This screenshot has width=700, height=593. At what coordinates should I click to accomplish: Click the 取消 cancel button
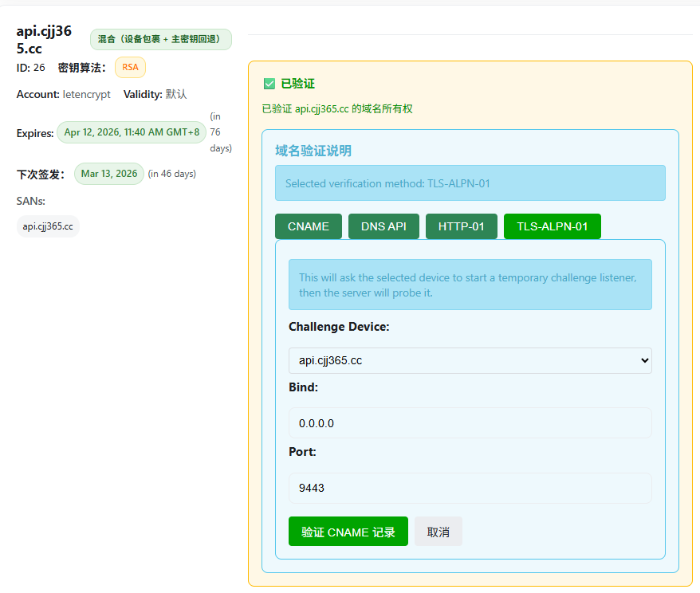[x=438, y=532]
